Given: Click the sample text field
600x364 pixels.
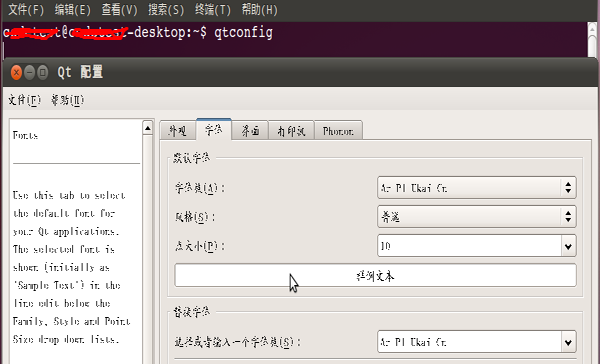Looking at the screenshot, I should (375, 275).
